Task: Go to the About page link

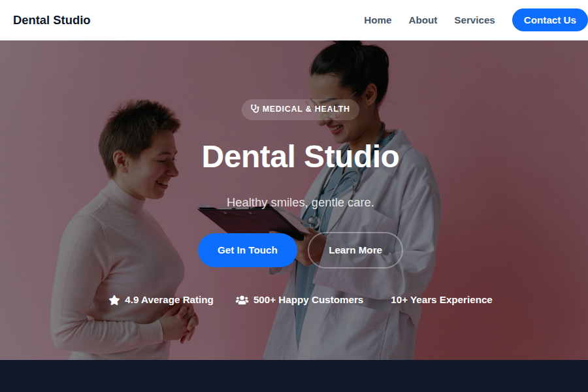Action: (423, 20)
